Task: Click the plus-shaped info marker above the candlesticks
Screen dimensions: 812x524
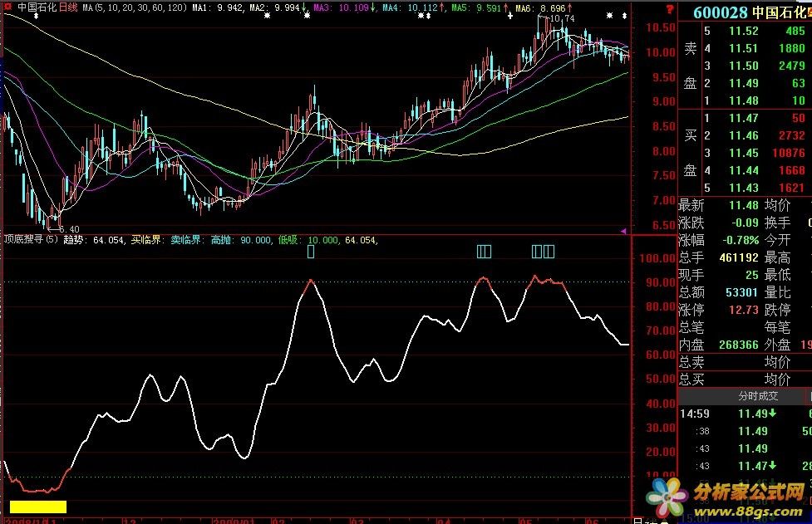Action: (510, 16)
